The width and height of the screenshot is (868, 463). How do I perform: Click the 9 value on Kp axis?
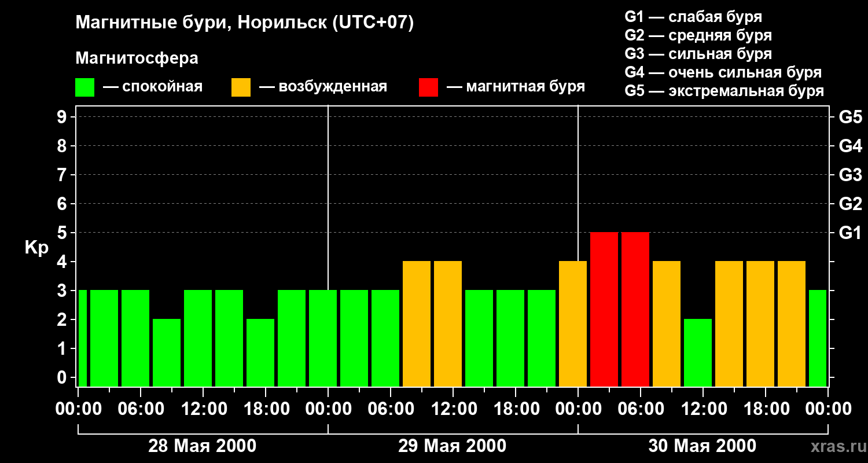pyautogui.click(x=62, y=117)
